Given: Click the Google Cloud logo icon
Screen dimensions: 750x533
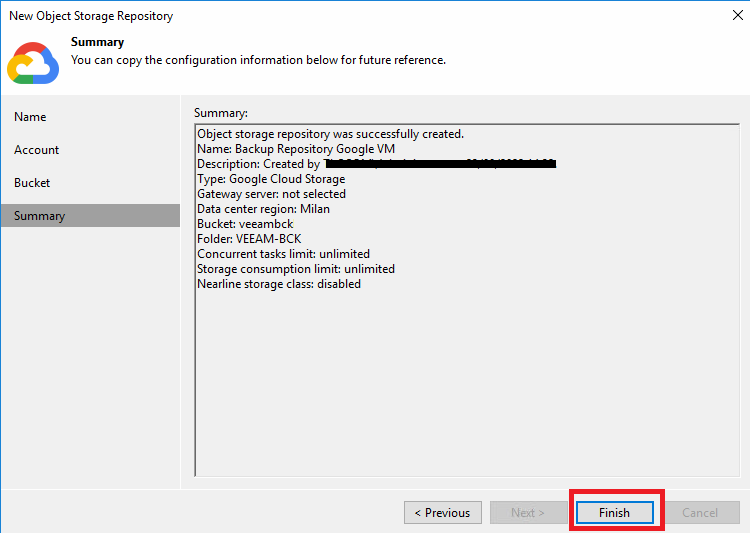Looking at the screenshot, I should [33, 63].
